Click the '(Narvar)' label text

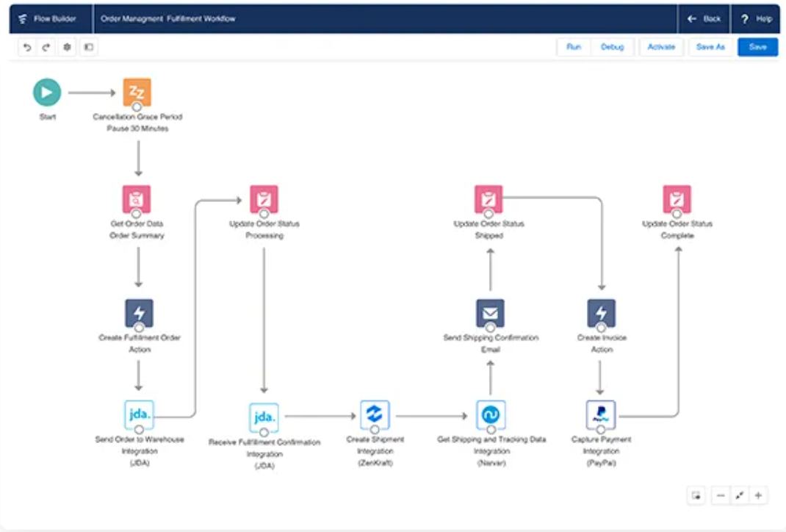click(x=491, y=463)
